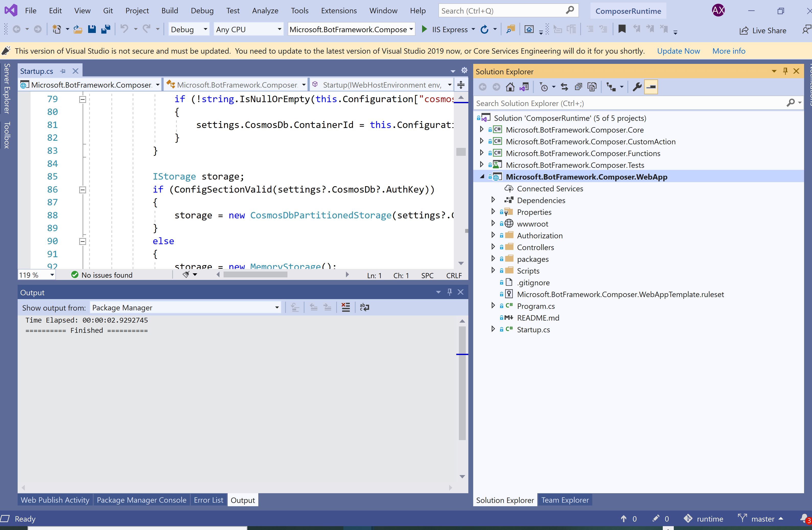This screenshot has width=812, height=530.
Task: Click the Search Solution Explorer input field
Action: click(630, 103)
